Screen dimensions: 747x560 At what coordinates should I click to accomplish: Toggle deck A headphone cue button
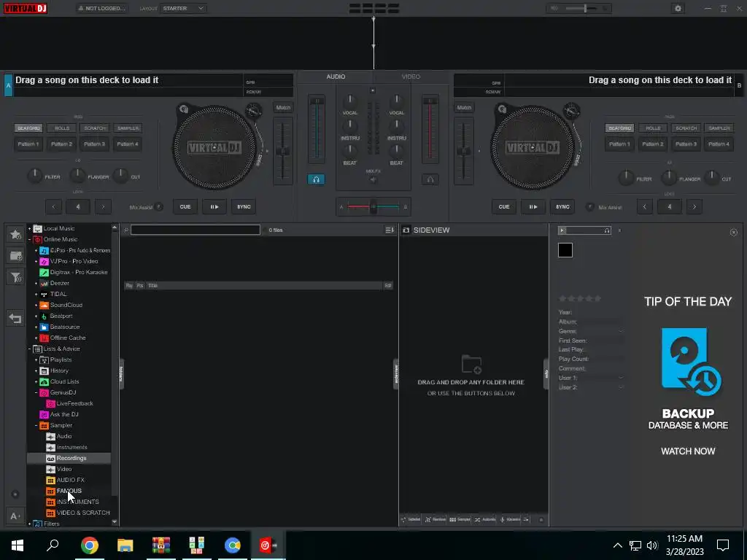tap(316, 179)
